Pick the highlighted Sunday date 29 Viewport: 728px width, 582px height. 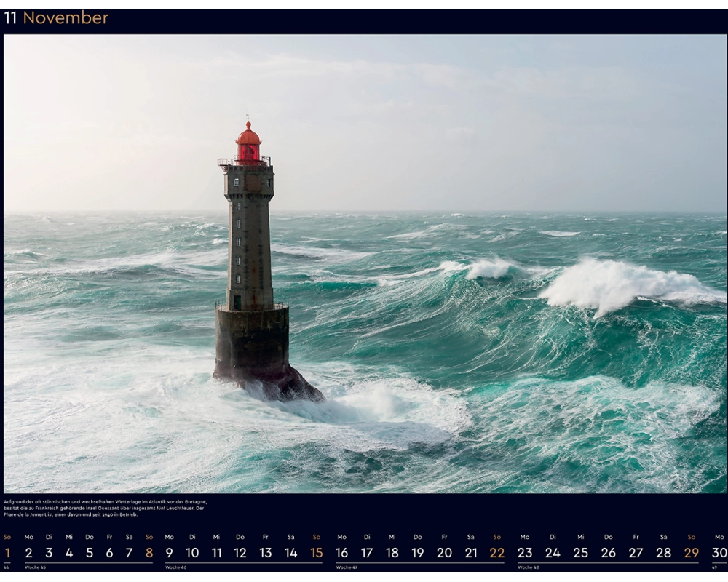(x=691, y=553)
